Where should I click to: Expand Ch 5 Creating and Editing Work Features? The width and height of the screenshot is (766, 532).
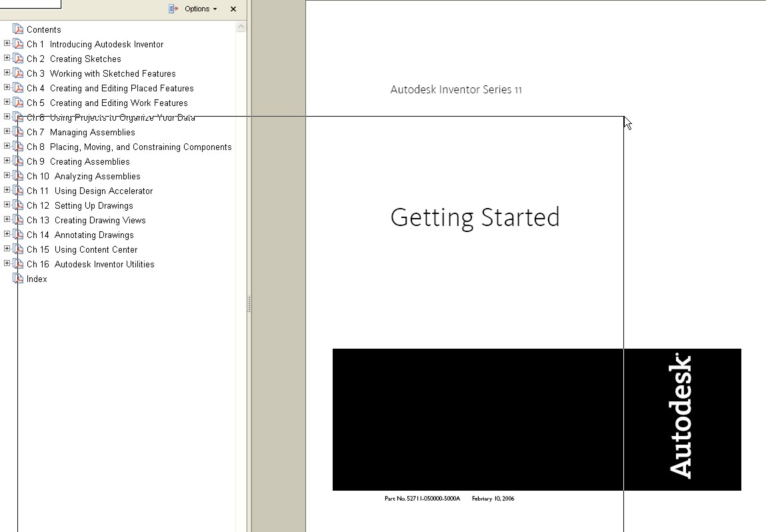point(7,102)
